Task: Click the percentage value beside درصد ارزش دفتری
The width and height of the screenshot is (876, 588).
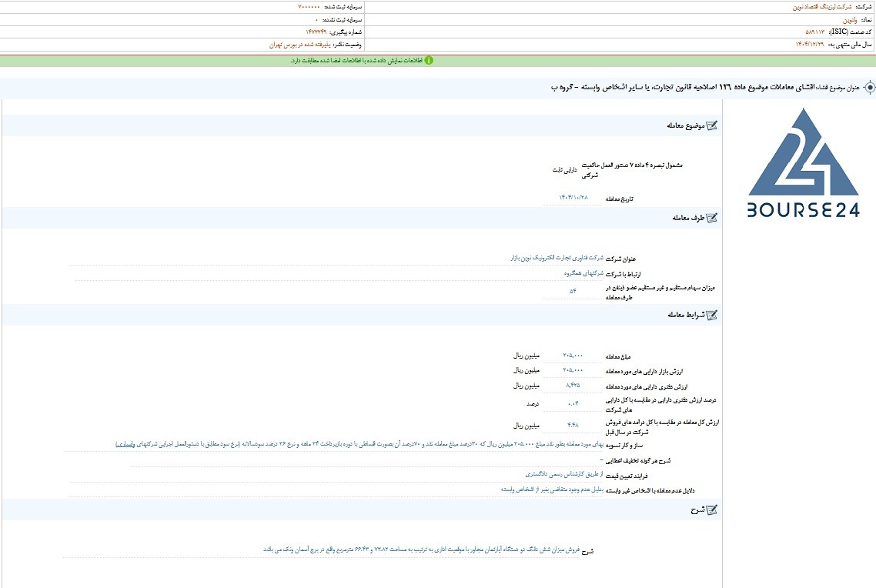Action: click(x=573, y=403)
